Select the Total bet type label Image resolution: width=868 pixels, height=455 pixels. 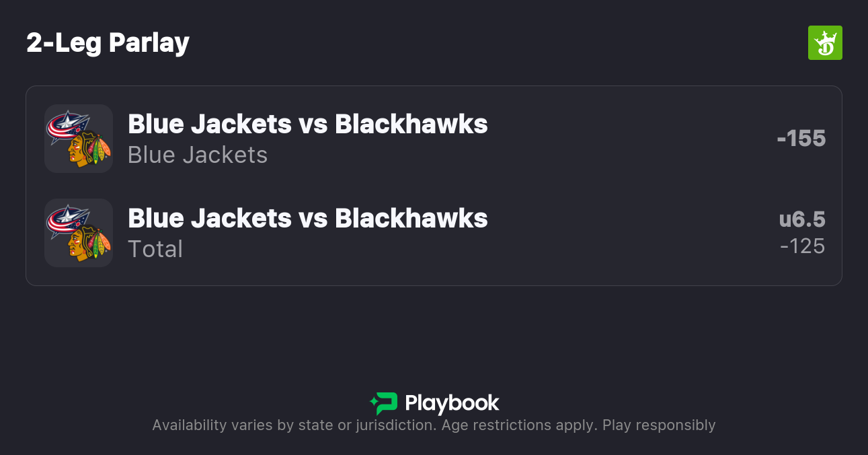pos(155,249)
